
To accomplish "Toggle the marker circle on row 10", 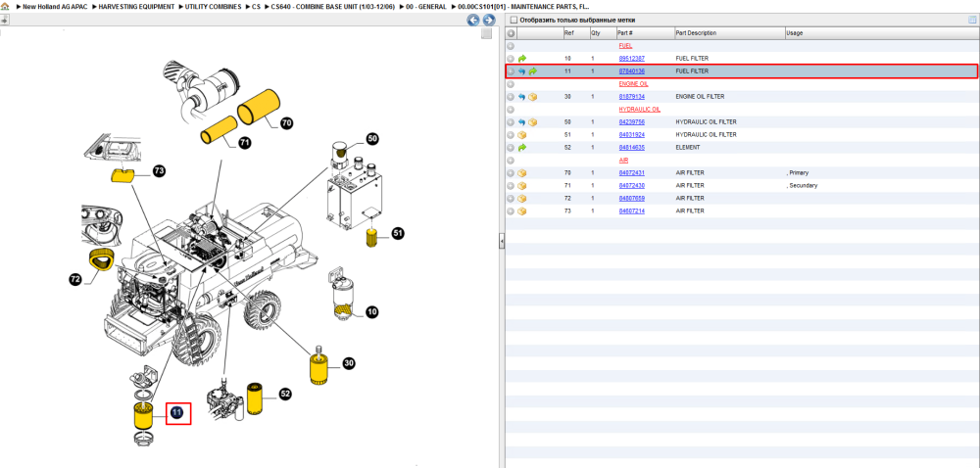I will point(511,59).
